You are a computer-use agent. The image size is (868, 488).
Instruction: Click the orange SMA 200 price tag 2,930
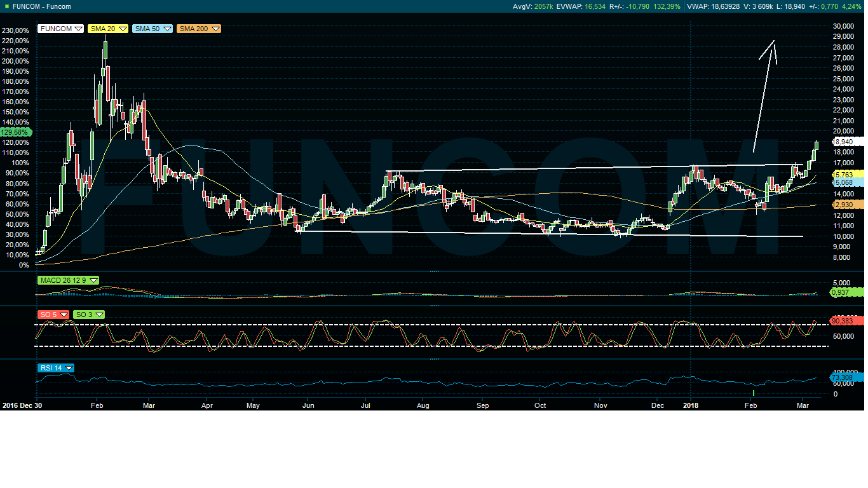(846, 204)
